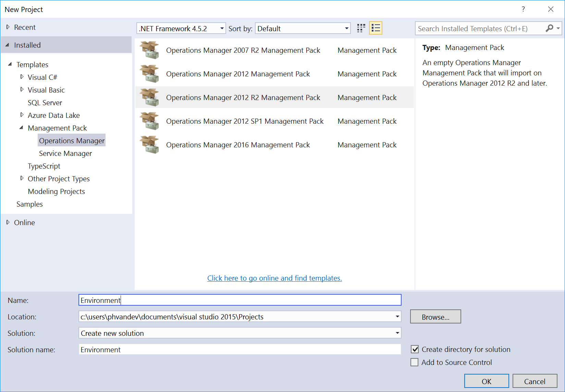Click the Search Installed Templates box
The width and height of the screenshot is (565, 392).
[480, 28]
